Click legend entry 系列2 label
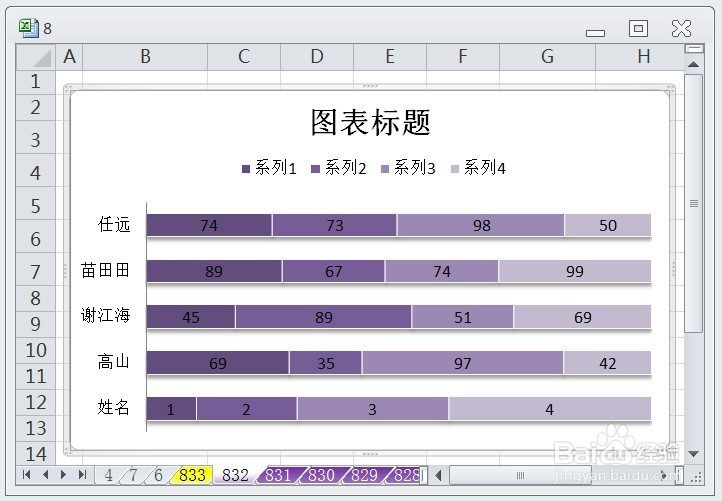This screenshot has height=501, width=722. coord(345,168)
